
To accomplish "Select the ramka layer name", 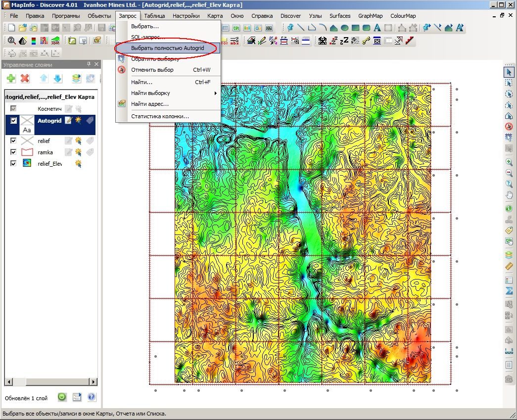I will 45,152.
